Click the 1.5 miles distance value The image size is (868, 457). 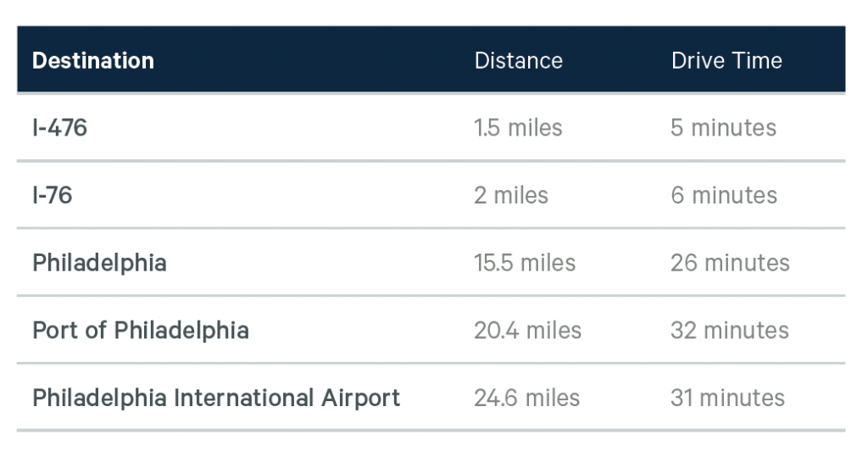[x=518, y=128]
